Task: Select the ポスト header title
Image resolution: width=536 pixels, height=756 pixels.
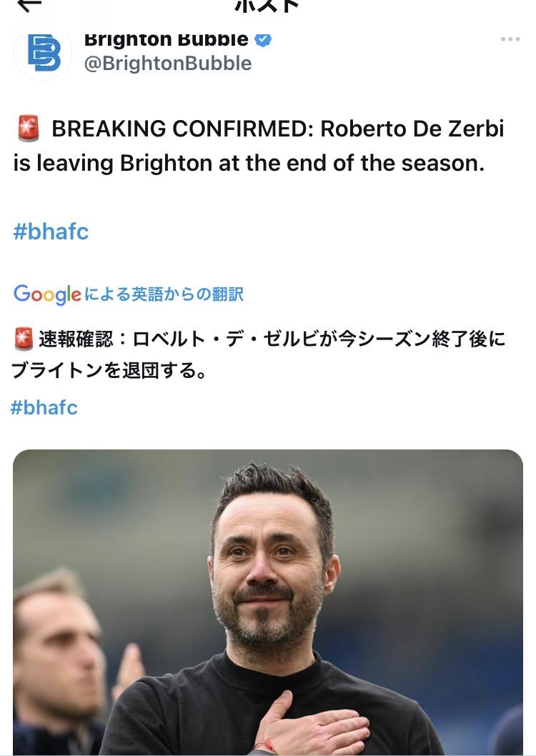Action: tap(267, 6)
